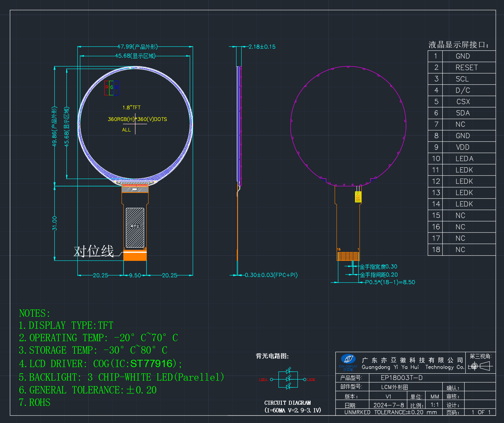Select NC on pin 18 row
The height and width of the screenshot is (423, 504).
point(461,249)
